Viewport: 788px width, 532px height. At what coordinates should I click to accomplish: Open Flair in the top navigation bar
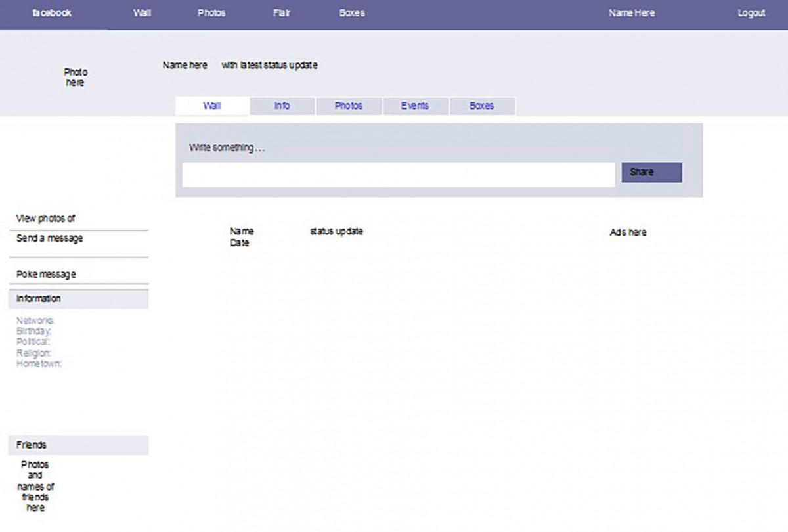coord(282,12)
